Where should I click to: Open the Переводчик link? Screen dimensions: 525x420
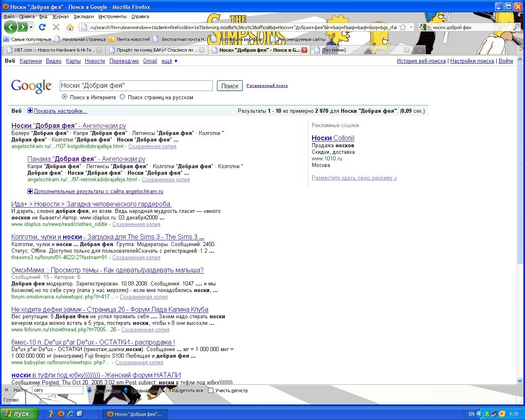pyautogui.click(x=124, y=61)
